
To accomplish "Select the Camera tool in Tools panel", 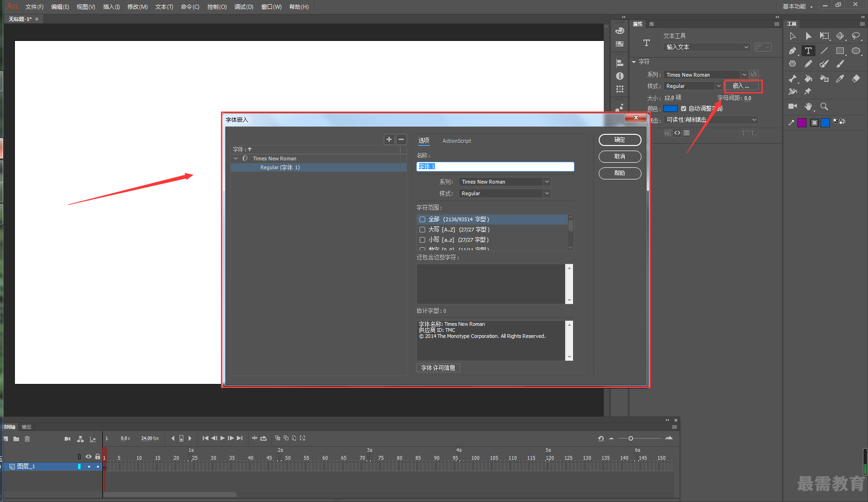I will point(793,106).
